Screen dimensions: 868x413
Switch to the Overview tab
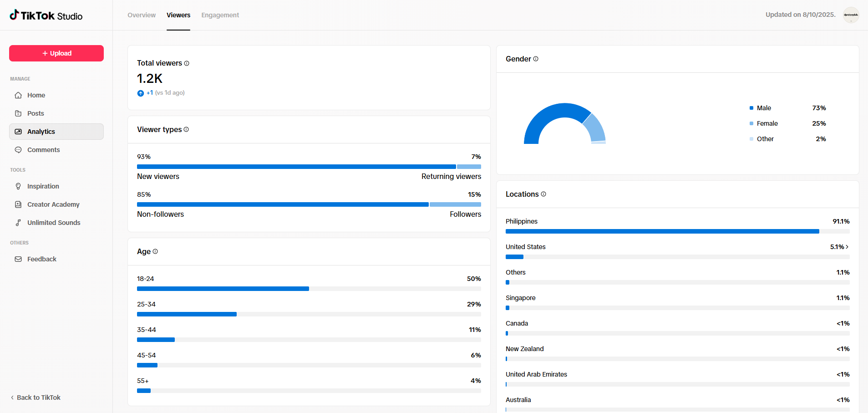click(x=142, y=15)
